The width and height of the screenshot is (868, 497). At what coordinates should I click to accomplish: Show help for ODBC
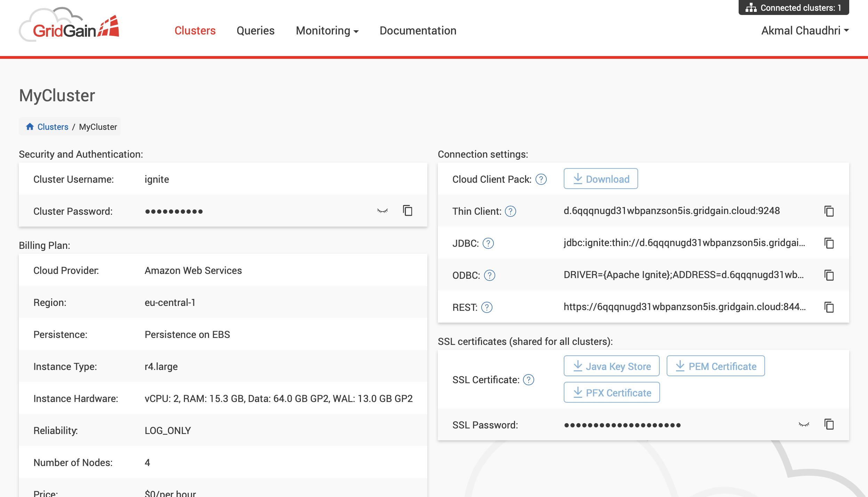click(490, 275)
